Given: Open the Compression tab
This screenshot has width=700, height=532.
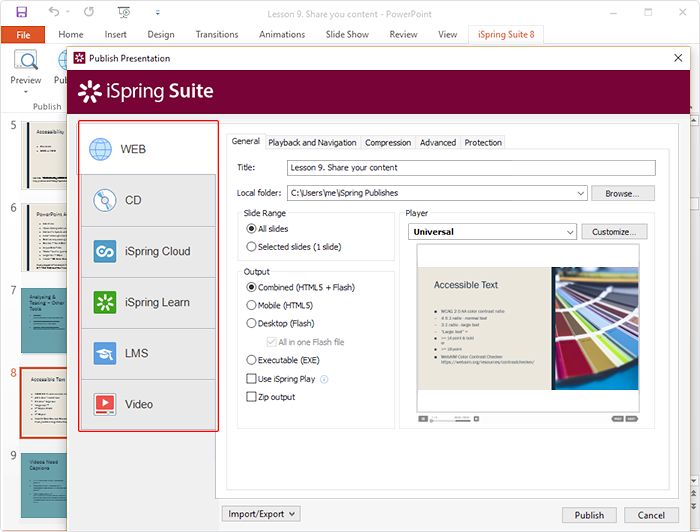Looking at the screenshot, I should pyautogui.click(x=388, y=142).
